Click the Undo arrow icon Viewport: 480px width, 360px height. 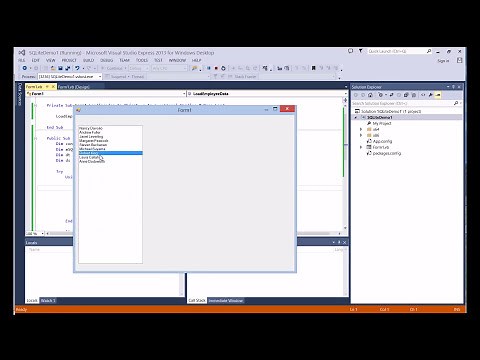coord(77,68)
